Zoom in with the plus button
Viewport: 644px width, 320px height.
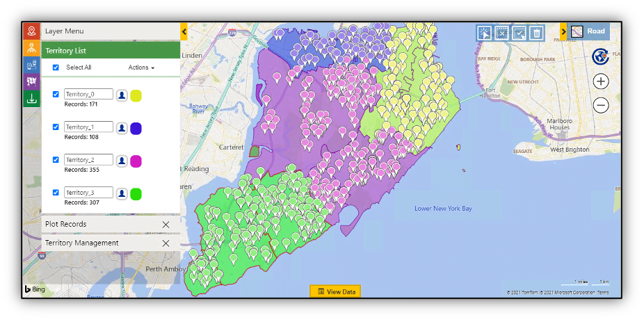(x=601, y=81)
